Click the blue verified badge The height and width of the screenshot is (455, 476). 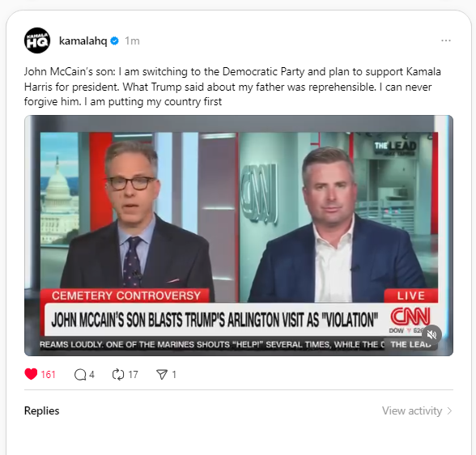pyautogui.click(x=114, y=40)
